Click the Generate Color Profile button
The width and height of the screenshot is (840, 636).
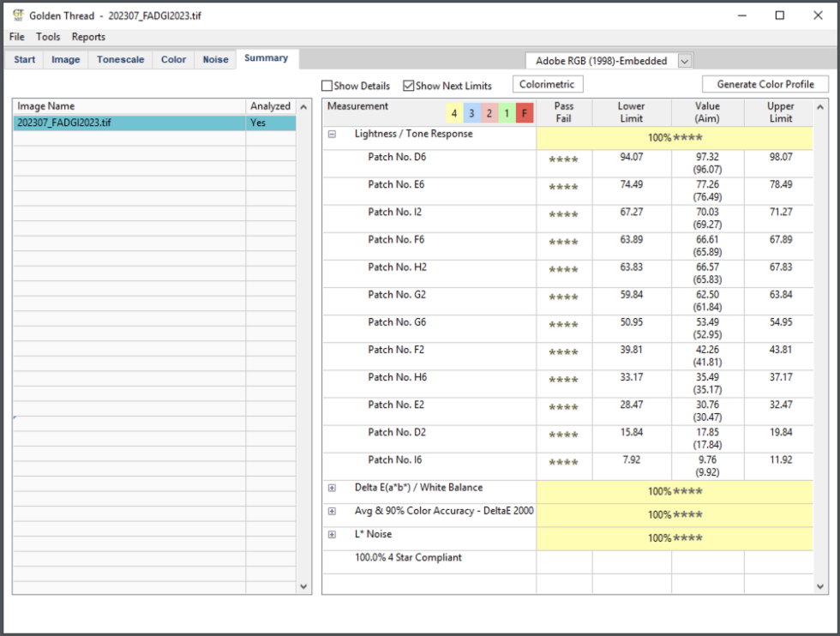765,84
